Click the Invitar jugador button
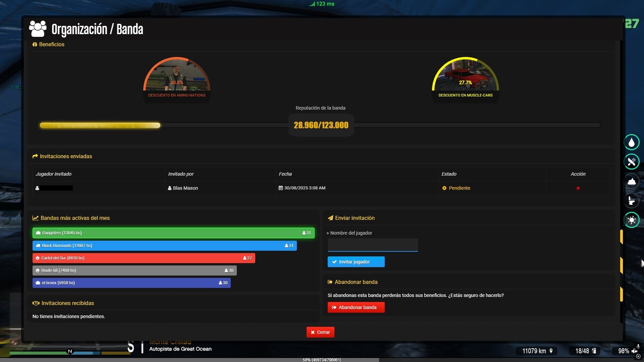This screenshot has height=362, width=644. [356, 262]
